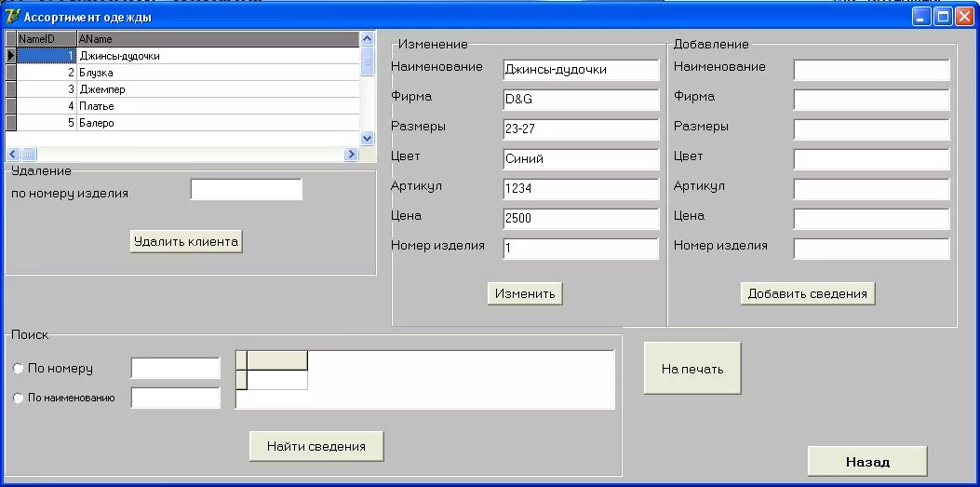Click the grid's vertical scrollbar thumb
The width and height of the screenshot is (980, 487).
point(368,61)
